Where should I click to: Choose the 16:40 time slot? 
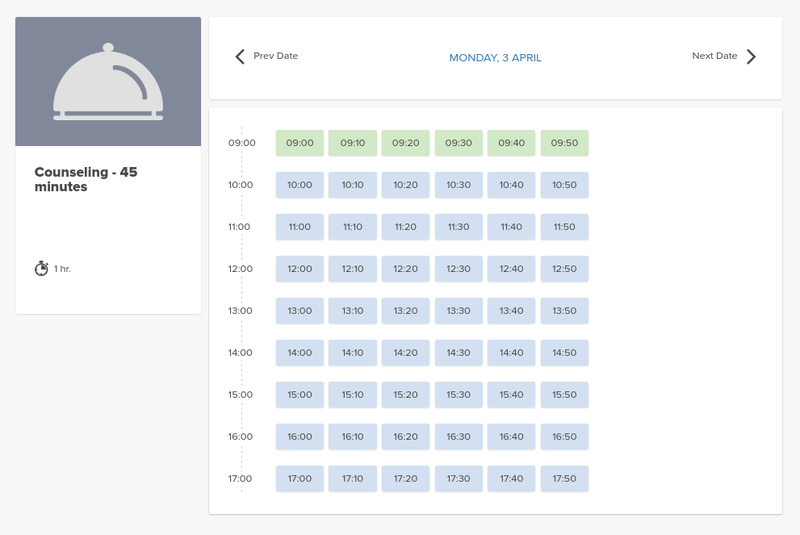511,437
